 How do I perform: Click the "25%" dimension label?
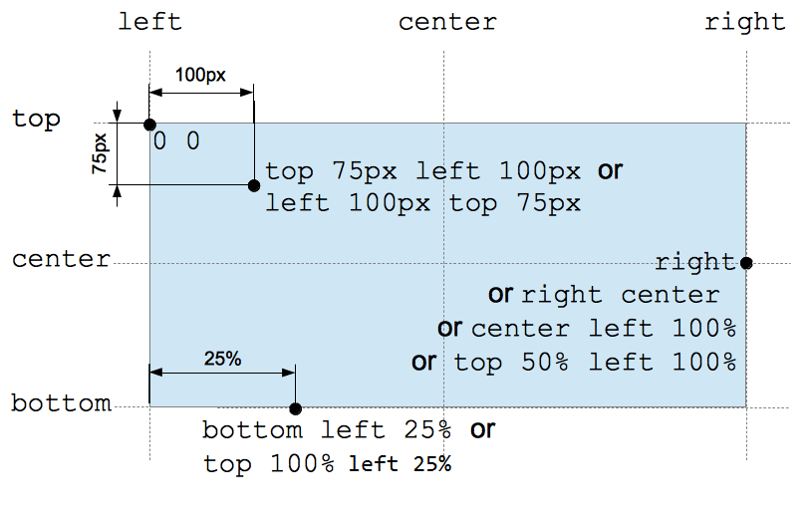coord(222,360)
